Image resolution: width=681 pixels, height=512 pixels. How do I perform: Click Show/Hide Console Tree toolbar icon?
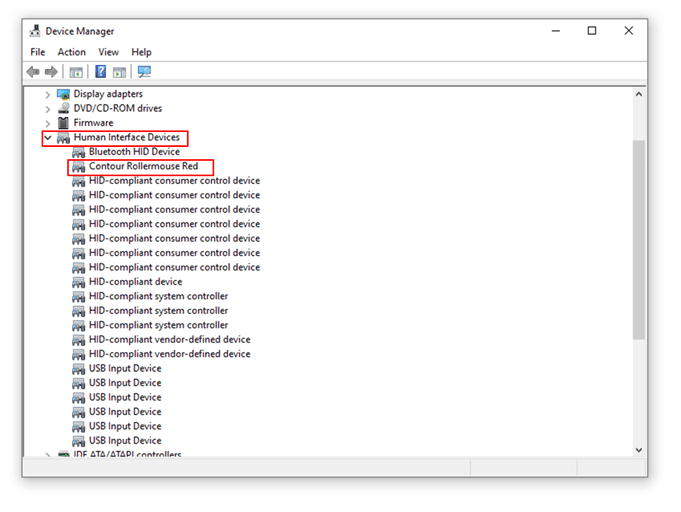pos(75,72)
